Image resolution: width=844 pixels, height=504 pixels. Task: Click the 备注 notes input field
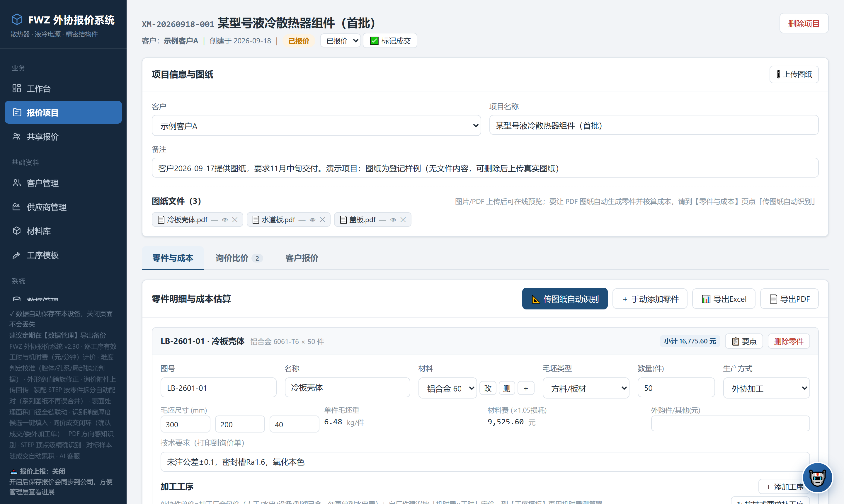pyautogui.click(x=485, y=168)
